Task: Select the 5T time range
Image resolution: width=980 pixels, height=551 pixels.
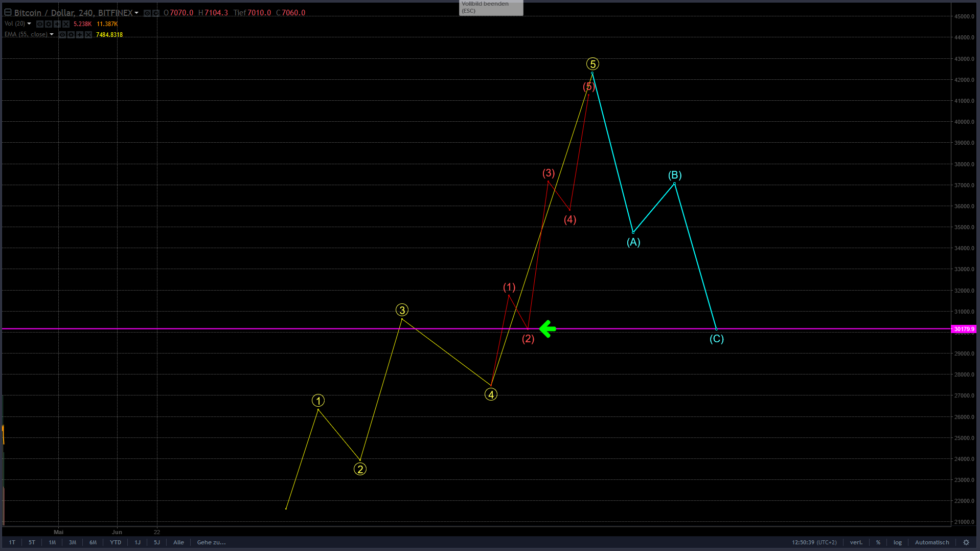Action: [x=32, y=542]
